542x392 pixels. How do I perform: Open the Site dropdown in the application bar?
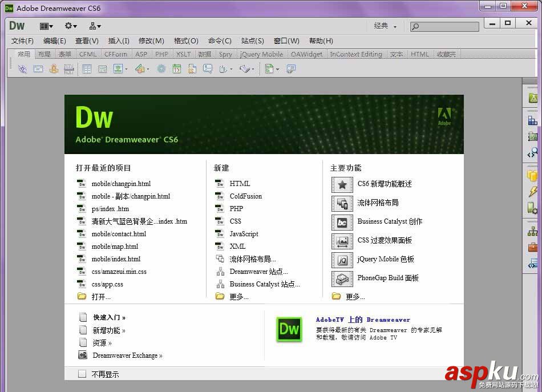[95, 26]
